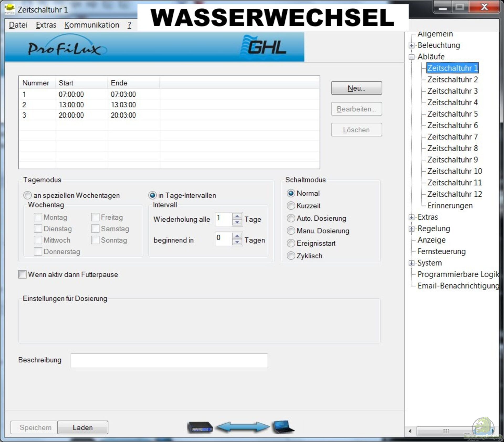
Task: Click the Neu... button
Action: point(356,88)
